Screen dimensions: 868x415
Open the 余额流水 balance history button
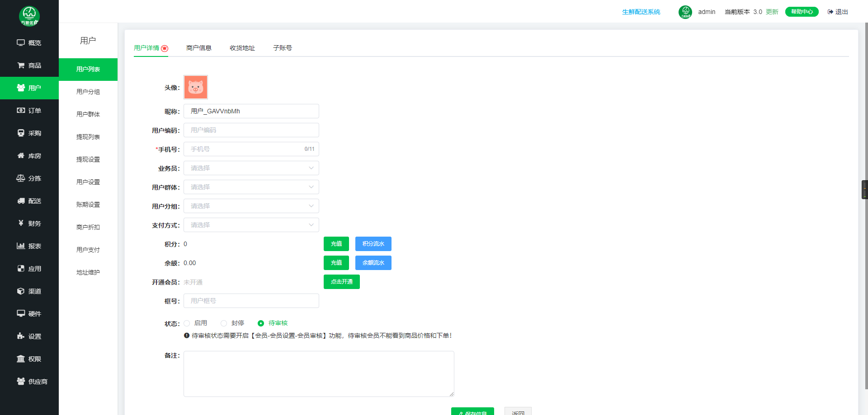pyautogui.click(x=373, y=263)
